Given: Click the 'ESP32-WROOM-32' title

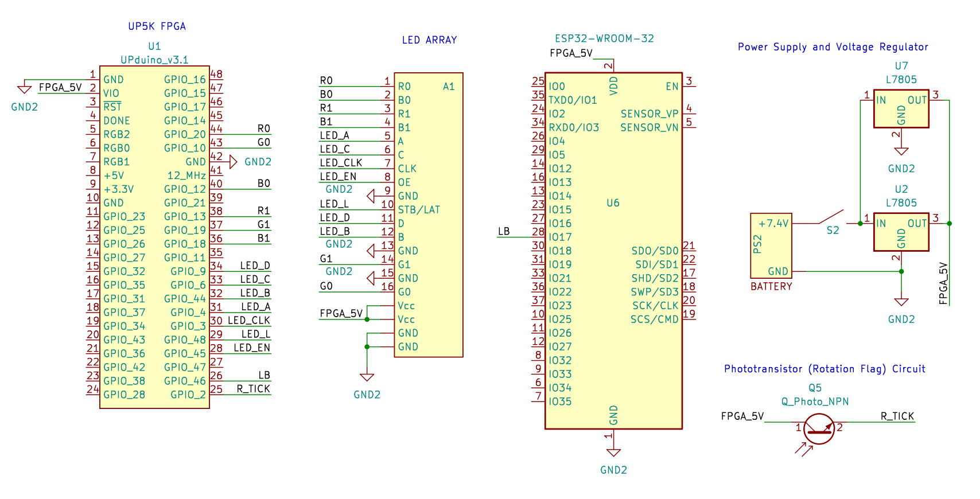Looking at the screenshot, I should (604, 38).
